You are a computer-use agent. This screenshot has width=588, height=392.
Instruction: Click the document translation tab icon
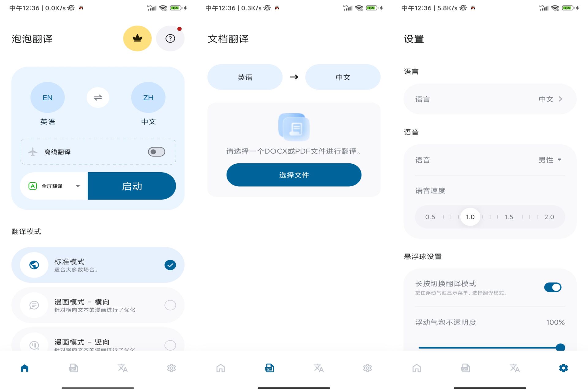[269, 368]
